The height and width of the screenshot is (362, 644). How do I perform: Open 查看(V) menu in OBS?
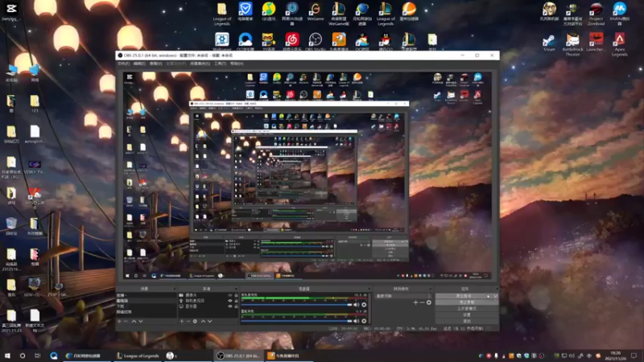pyautogui.click(x=155, y=64)
